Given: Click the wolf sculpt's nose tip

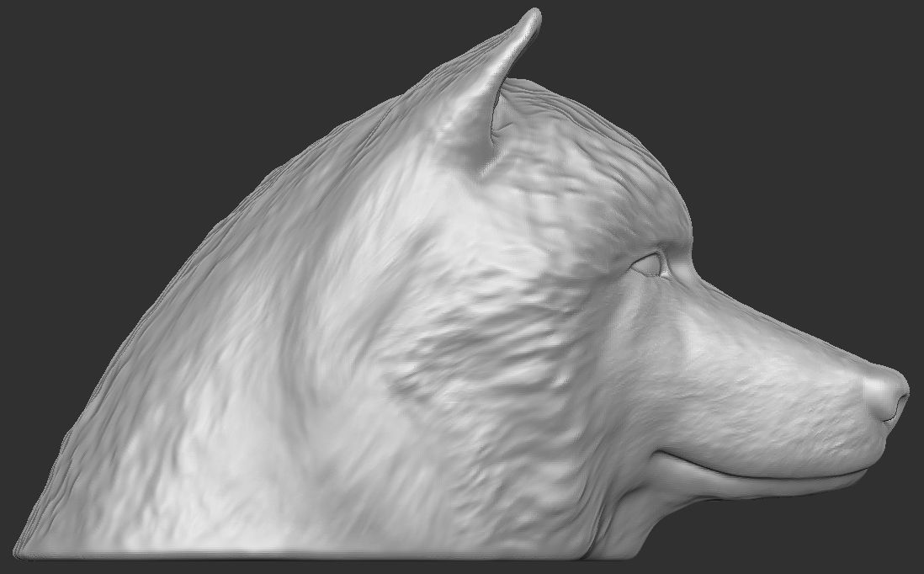Looking at the screenshot, I should pyautogui.click(x=886, y=395).
